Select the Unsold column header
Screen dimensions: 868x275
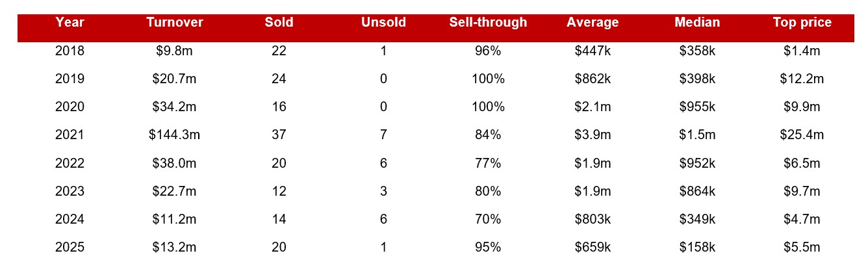coord(383,23)
